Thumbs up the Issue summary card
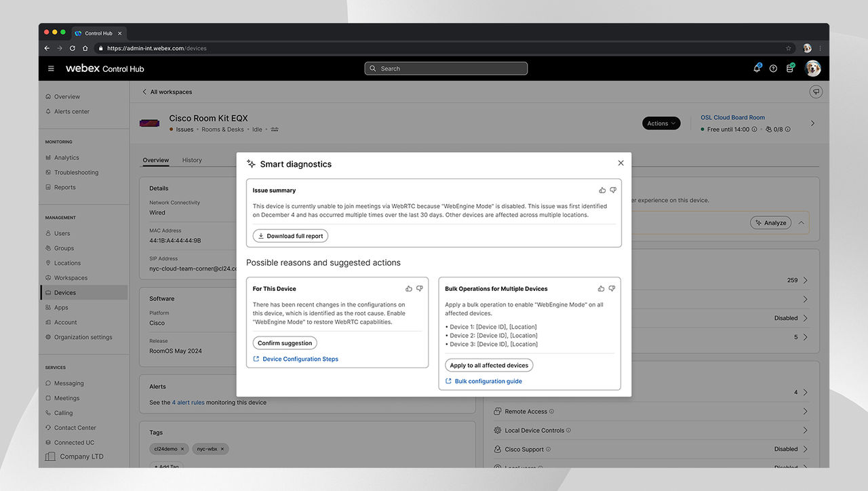Image resolution: width=868 pixels, height=491 pixels. tap(602, 191)
